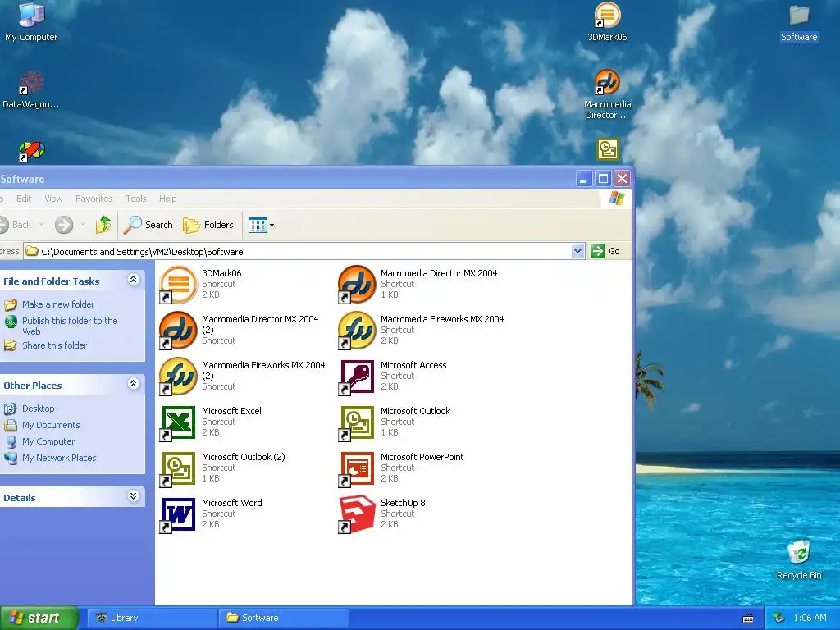
Task: Select the DataWagon desktop shortcut
Action: 31,89
